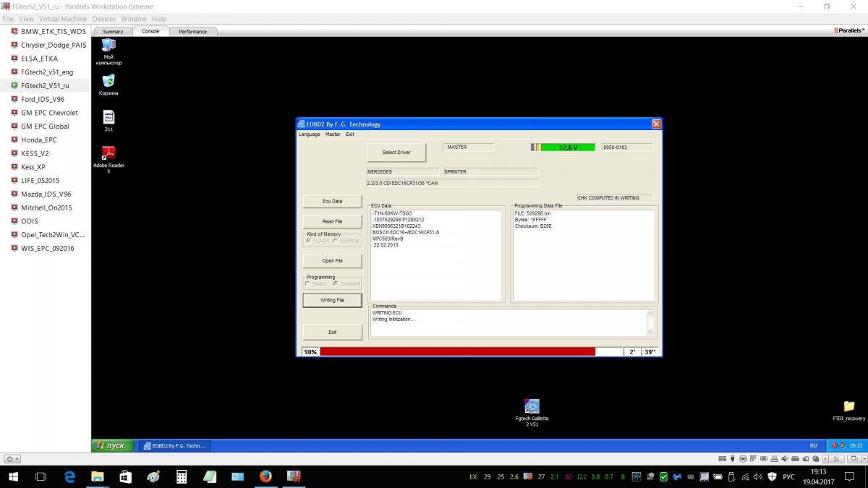
Task: Open the network Wi-Fi tray icon
Action: (744, 476)
